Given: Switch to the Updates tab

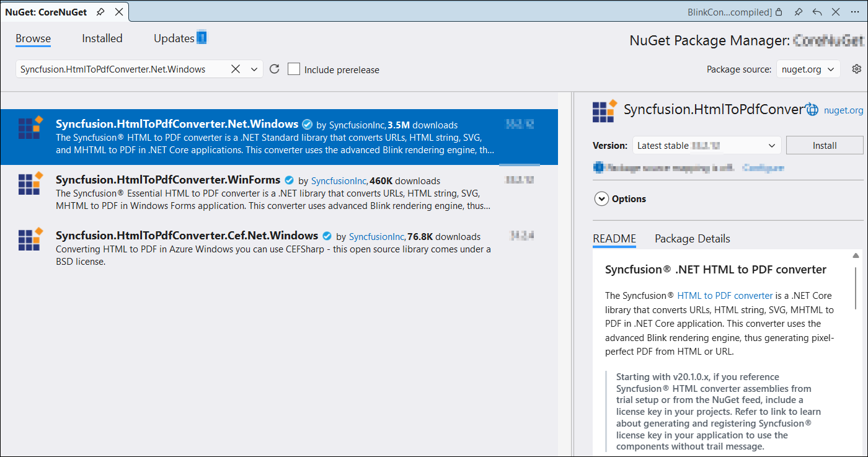Looking at the screenshot, I should (x=174, y=38).
